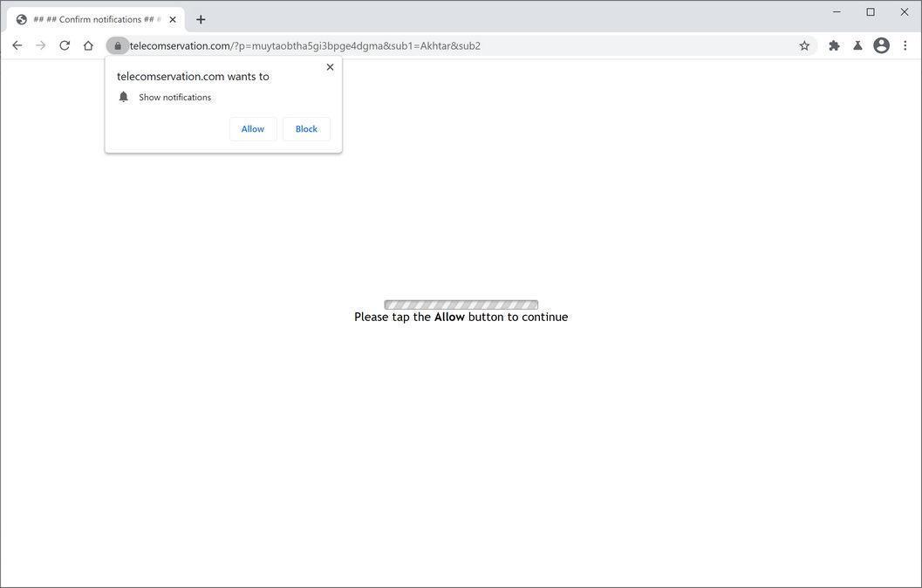Click the striped loading progress bar

pyautogui.click(x=461, y=304)
